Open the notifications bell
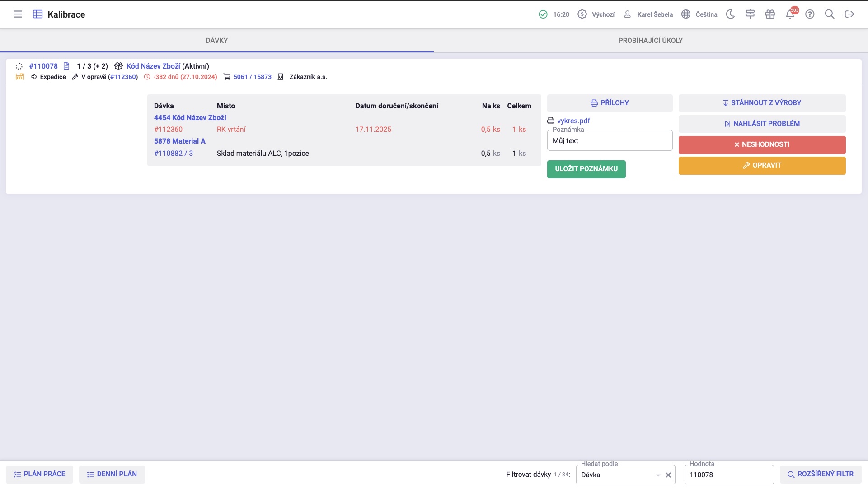This screenshot has height=489, width=868. [790, 14]
